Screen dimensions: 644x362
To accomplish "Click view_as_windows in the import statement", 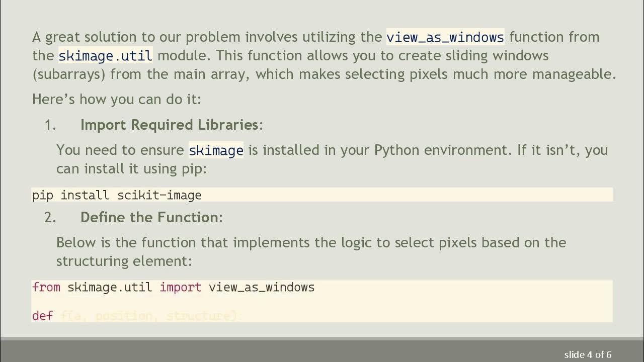I will tap(261, 288).
